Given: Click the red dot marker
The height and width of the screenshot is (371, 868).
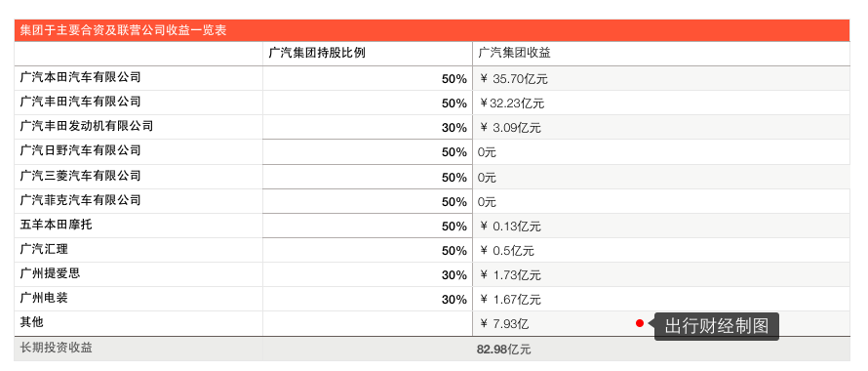Looking at the screenshot, I should 640,323.
